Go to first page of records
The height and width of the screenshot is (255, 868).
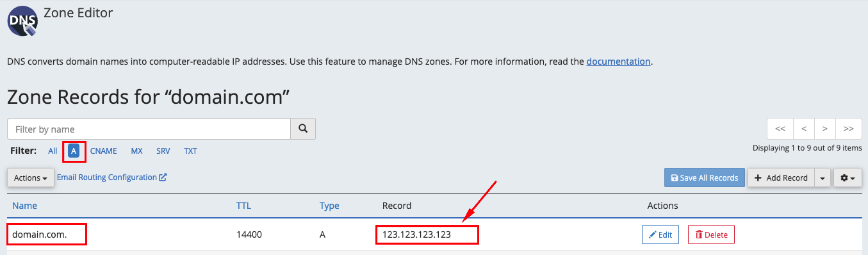pos(780,129)
